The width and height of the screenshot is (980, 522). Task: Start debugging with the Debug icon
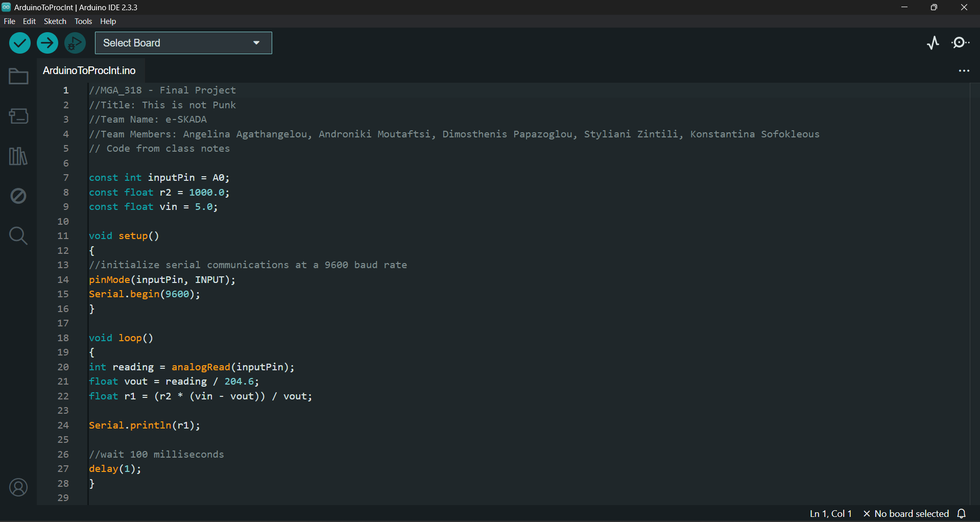[x=75, y=43]
